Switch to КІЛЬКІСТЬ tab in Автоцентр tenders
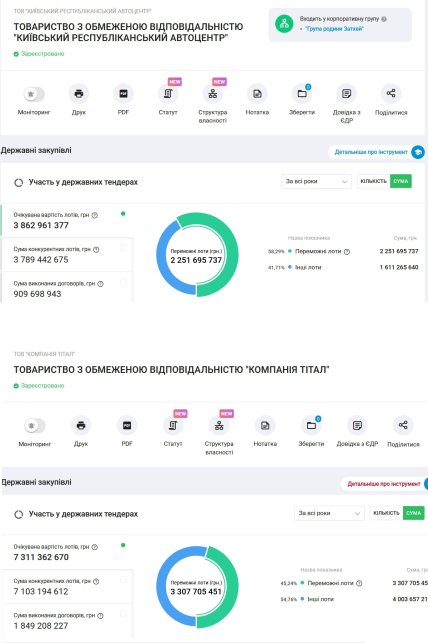 [x=373, y=181]
